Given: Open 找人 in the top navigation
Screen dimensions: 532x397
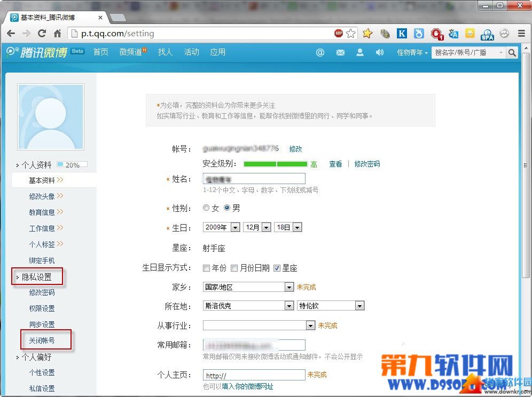Looking at the screenshot, I should click(x=165, y=52).
